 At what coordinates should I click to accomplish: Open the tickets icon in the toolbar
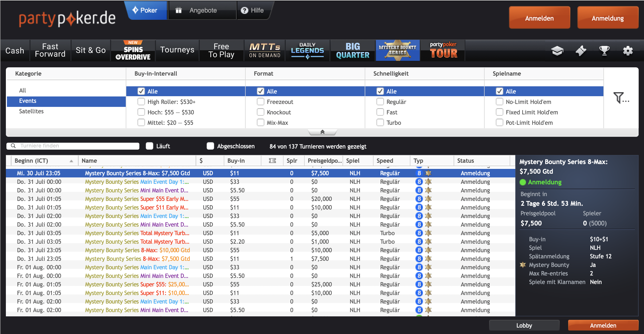point(581,51)
